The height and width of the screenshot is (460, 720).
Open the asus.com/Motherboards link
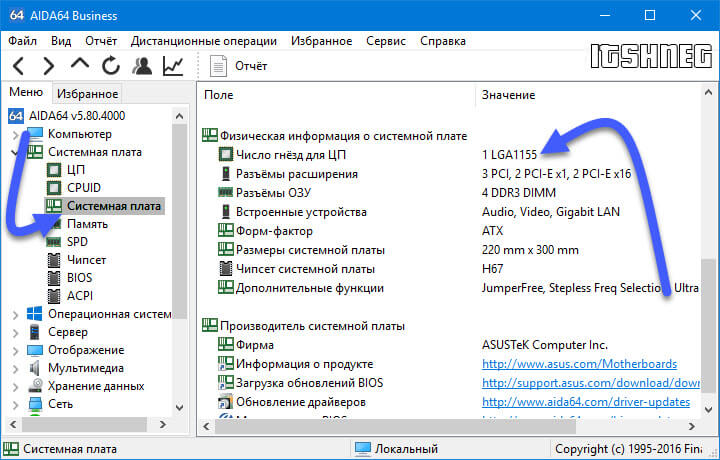click(x=579, y=364)
